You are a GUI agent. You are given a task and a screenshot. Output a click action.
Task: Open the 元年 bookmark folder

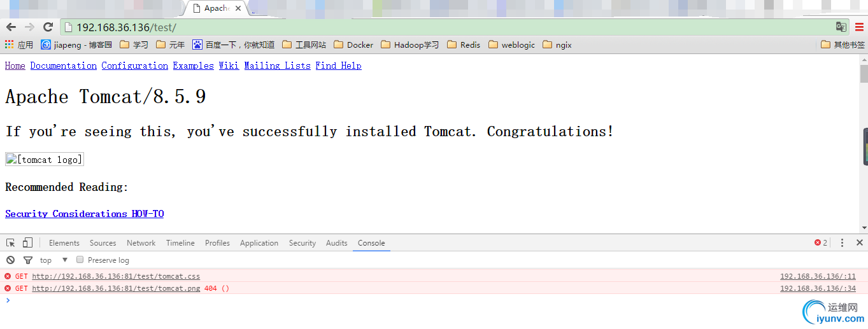pyautogui.click(x=170, y=45)
